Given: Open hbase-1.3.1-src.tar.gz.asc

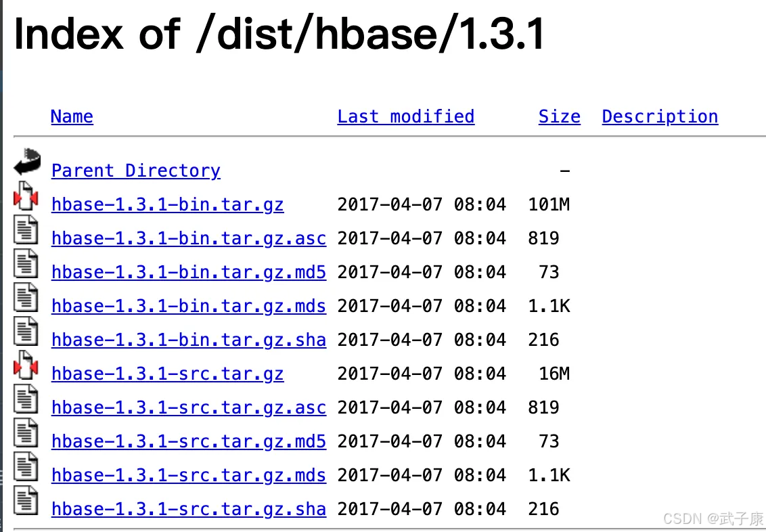Looking at the screenshot, I should pos(188,407).
